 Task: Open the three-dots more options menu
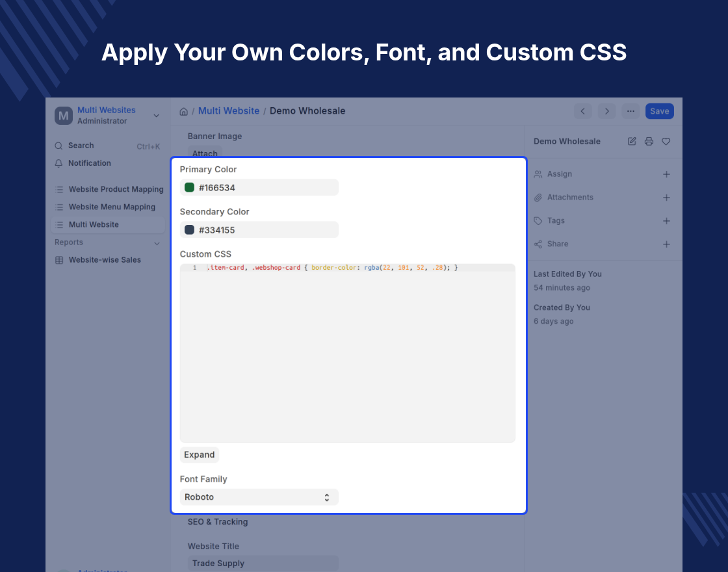click(630, 111)
